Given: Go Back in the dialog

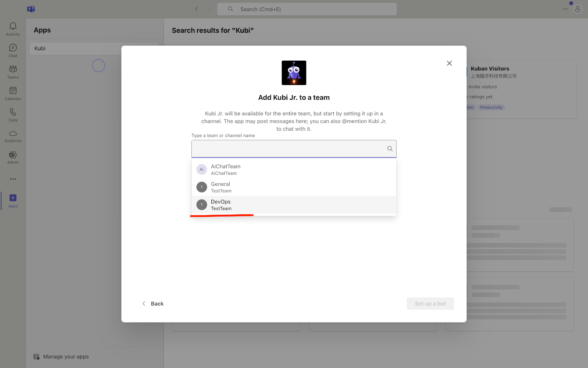Looking at the screenshot, I should pos(153,304).
